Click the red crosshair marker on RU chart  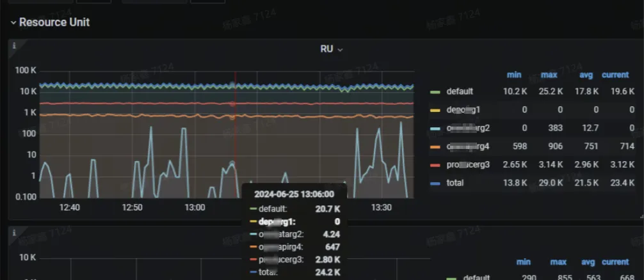click(x=233, y=103)
